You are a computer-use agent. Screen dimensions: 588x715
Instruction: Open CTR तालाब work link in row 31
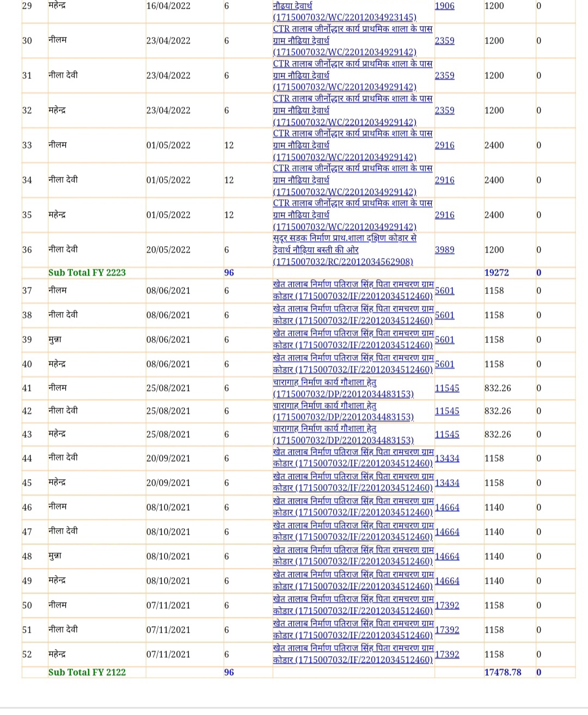pos(352,75)
